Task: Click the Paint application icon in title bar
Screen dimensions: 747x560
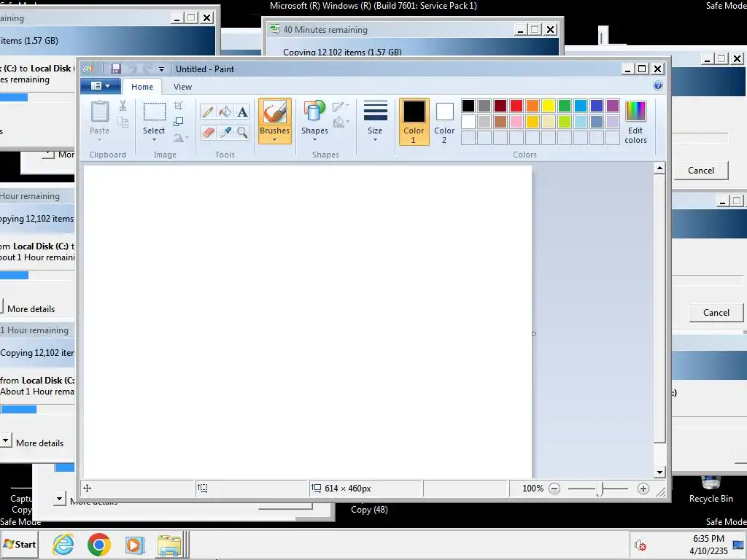Action: point(88,69)
